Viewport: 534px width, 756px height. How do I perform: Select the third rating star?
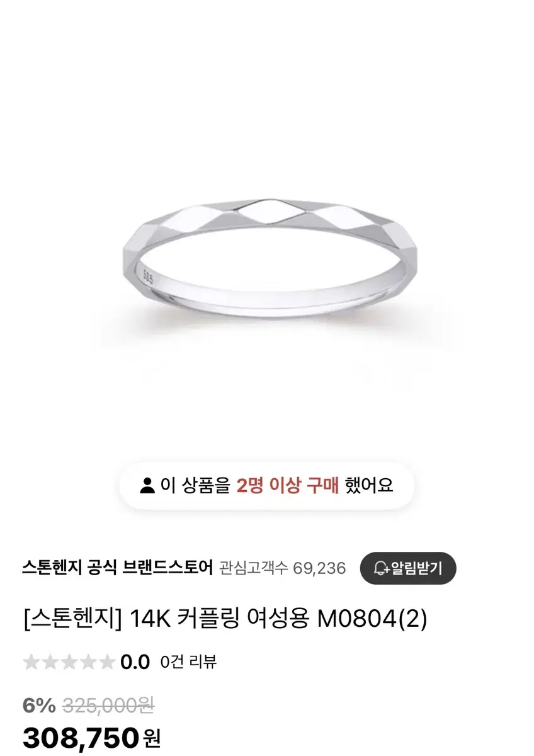pyautogui.click(x=69, y=661)
